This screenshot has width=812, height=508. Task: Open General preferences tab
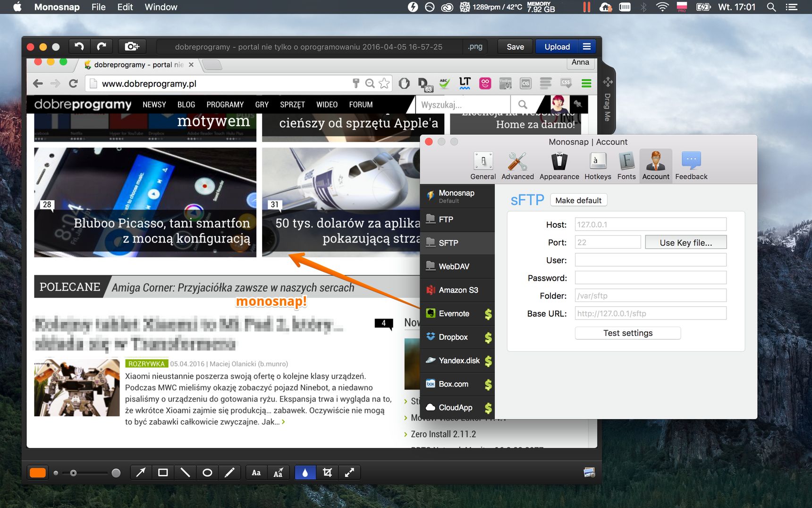(x=483, y=166)
